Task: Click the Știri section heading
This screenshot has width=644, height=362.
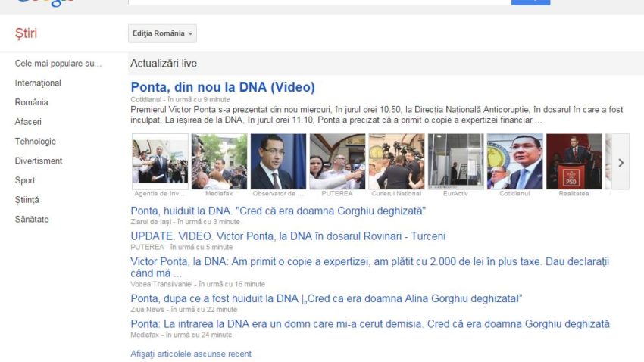Action: pos(26,33)
